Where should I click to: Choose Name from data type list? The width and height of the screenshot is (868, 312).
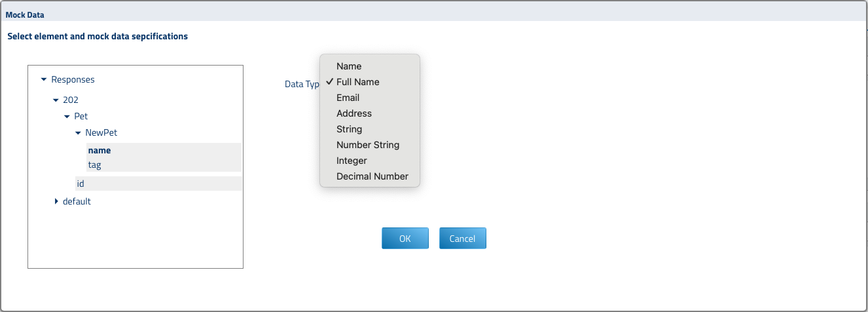tap(349, 66)
